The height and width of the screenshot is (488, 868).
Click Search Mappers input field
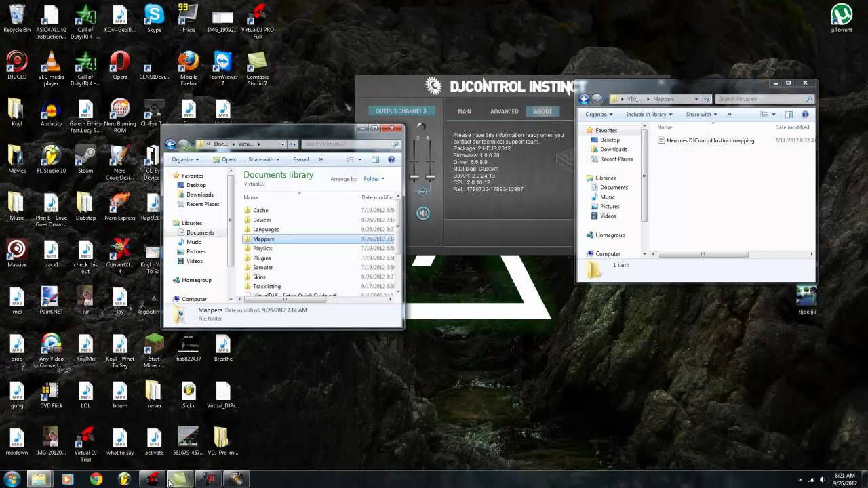pos(765,99)
